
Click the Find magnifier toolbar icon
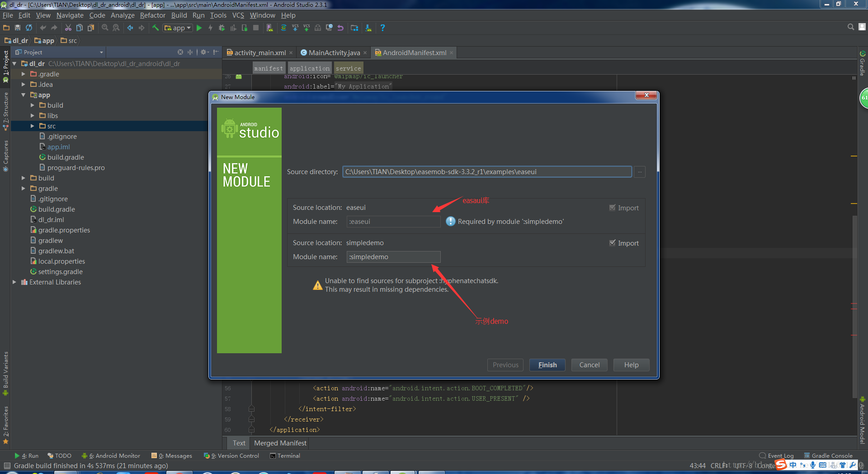click(x=105, y=28)
